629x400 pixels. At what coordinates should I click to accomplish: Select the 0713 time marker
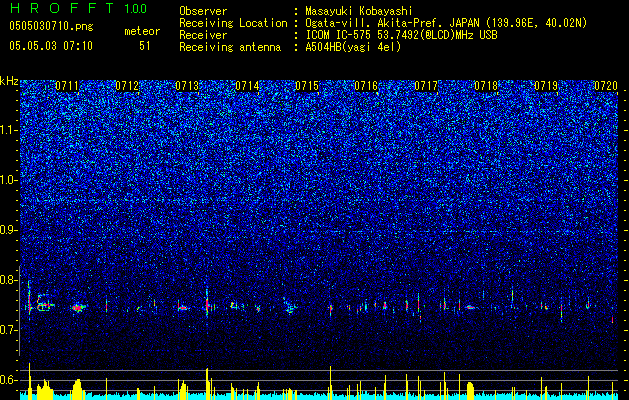(x=187, y=86)
